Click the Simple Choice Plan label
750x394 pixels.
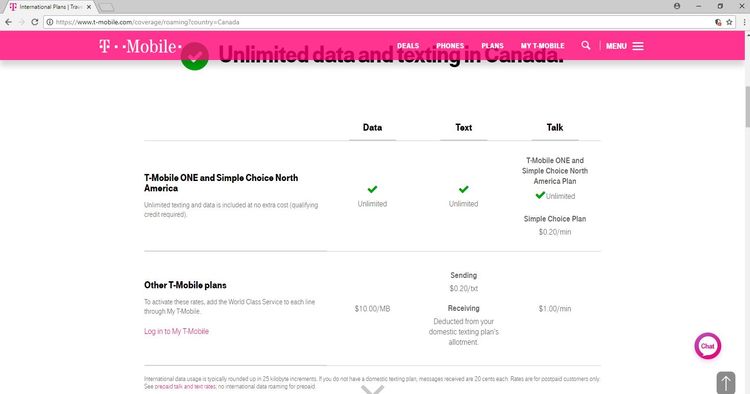coord(555,219)
